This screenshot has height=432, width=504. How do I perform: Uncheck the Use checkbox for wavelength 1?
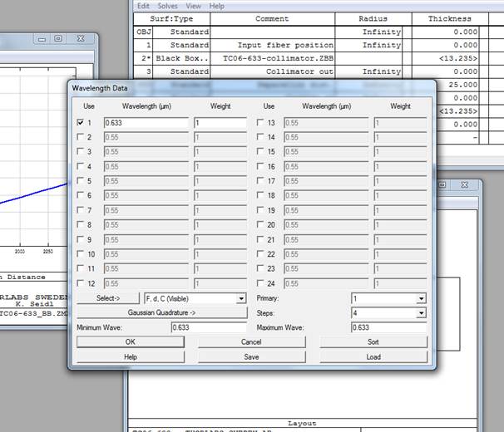point(81,123)
